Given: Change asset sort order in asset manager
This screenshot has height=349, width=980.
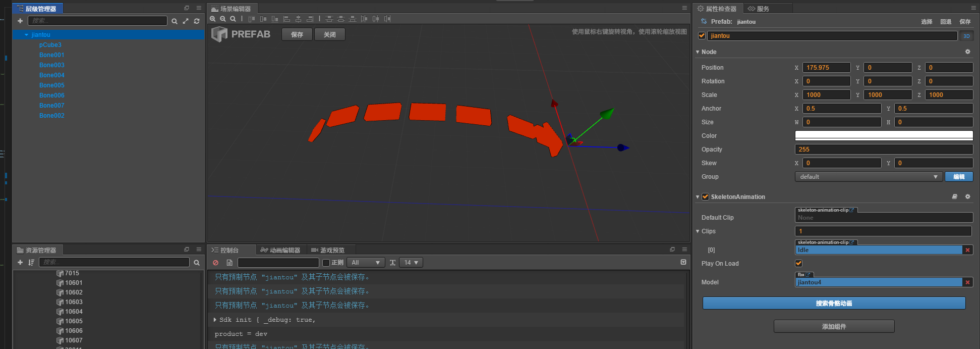Looking at the screenshot, I should [x=31, y=262].
